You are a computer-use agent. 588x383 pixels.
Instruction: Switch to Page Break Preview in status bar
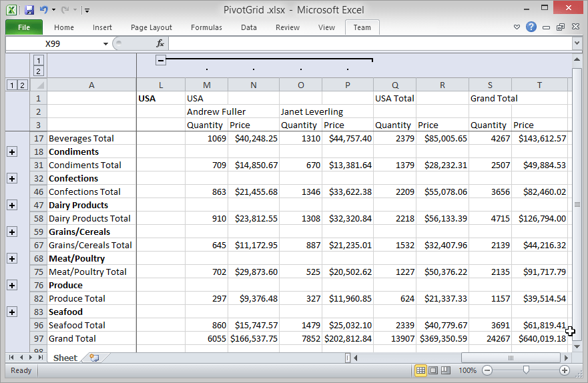446,370
